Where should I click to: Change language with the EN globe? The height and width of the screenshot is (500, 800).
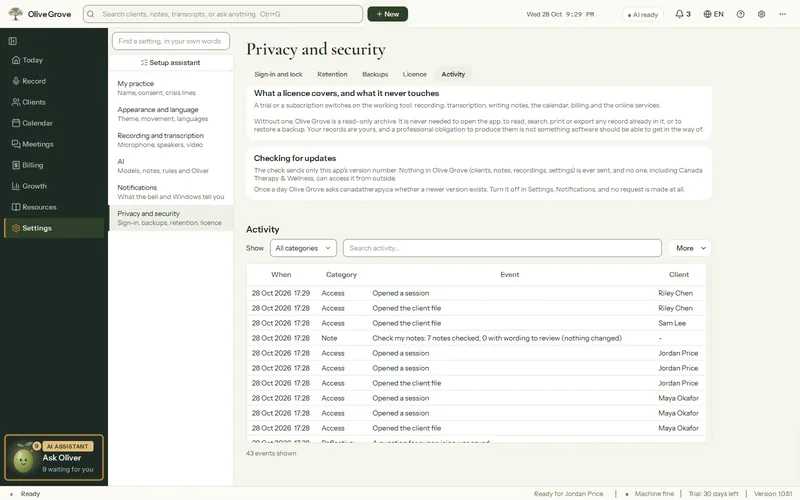point(713,14)
